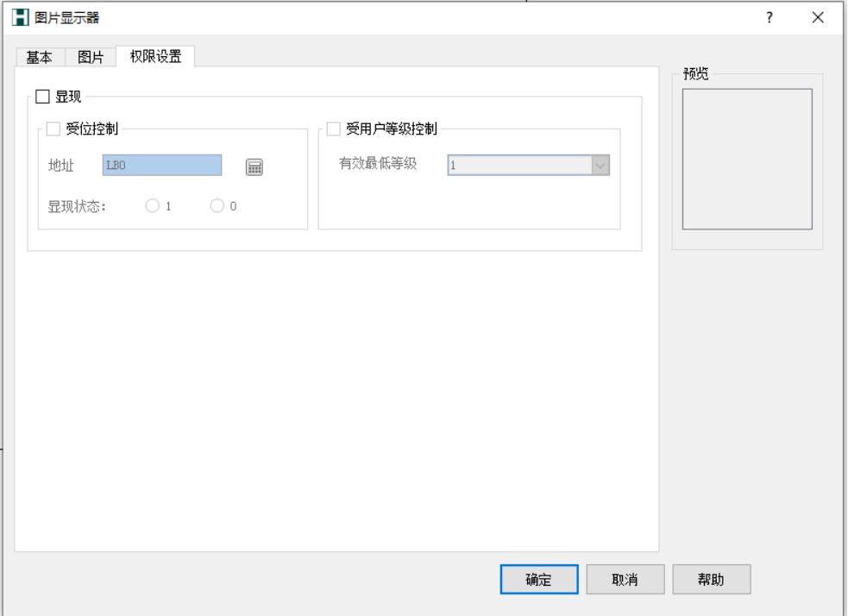Select 显现状态 radio button 1
Image resolution: width=848 pixels, height=616 pixels.
click(153, 206)
